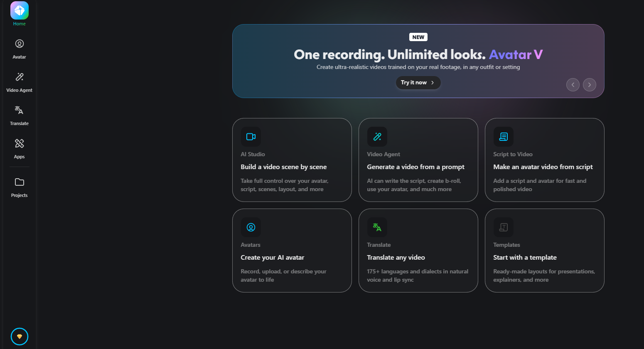Open 'Generate a video from a prompt' card
The image size is (644, 349).
click(418, 160)
